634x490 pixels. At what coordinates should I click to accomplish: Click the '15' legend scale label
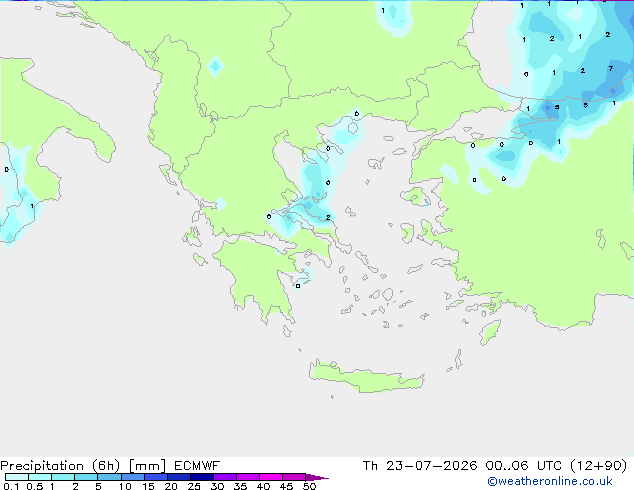pos(148,486)
